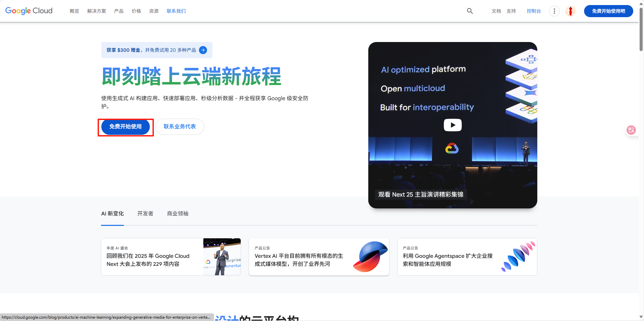644x321 pixels.
Task: Select the AI 新变化 tab
Action: tap(112, 213)
